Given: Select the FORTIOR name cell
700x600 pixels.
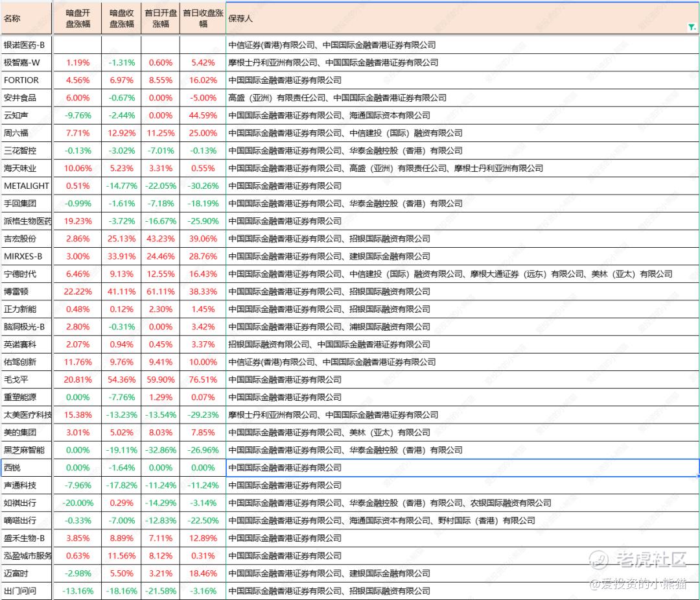Looking at the screenshot, I should pos(27,80).
